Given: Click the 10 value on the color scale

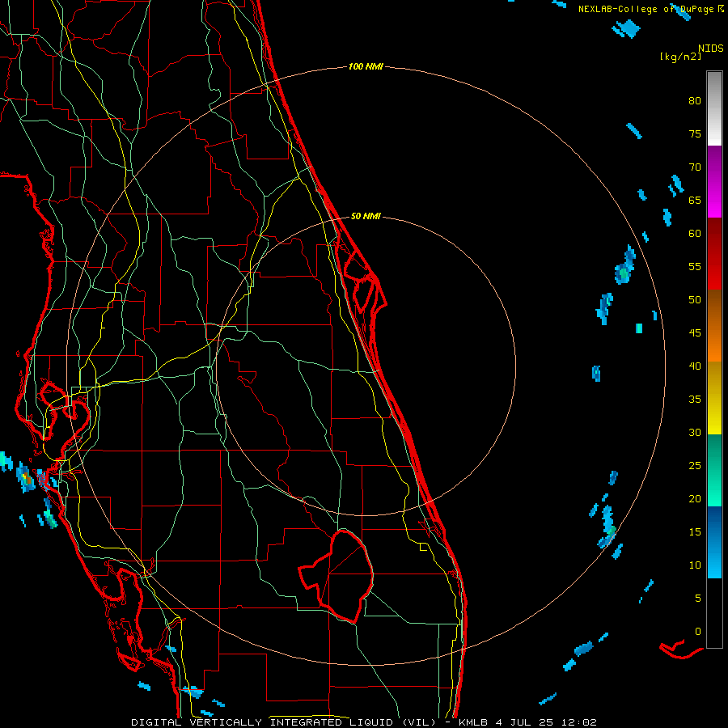Looking at the screenshot, I should click(695, 565).
